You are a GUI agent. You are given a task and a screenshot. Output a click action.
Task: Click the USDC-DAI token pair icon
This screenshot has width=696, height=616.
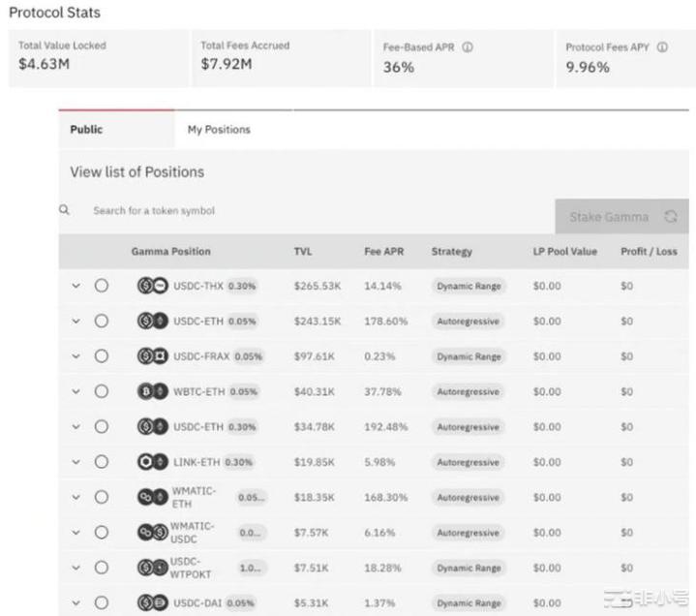coord(152,602)
